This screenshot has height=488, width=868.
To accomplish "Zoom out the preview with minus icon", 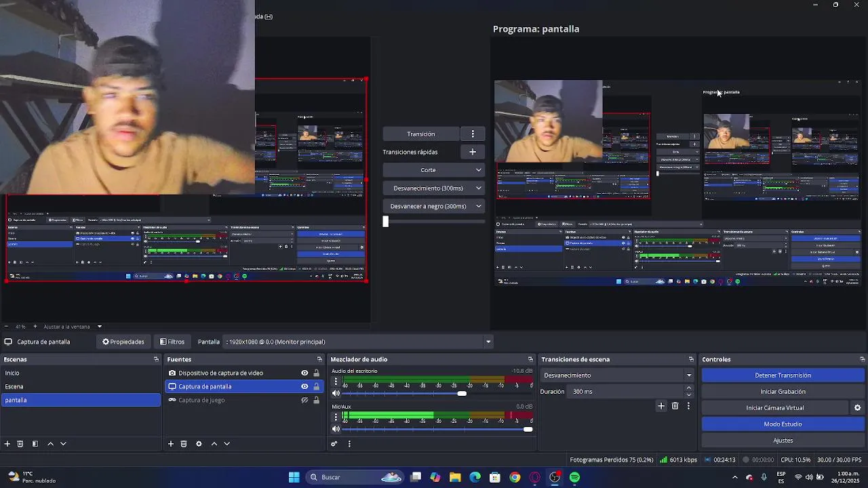I will [6, 327].
